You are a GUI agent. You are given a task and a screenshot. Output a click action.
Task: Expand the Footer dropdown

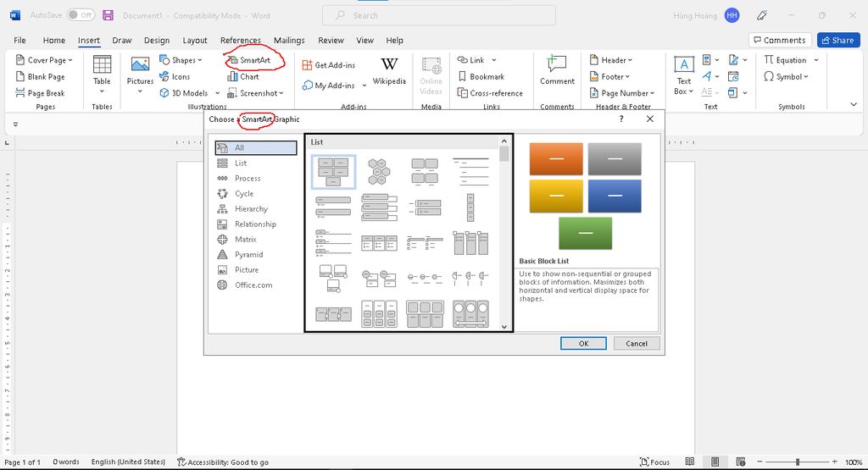(x=628, y=76)
